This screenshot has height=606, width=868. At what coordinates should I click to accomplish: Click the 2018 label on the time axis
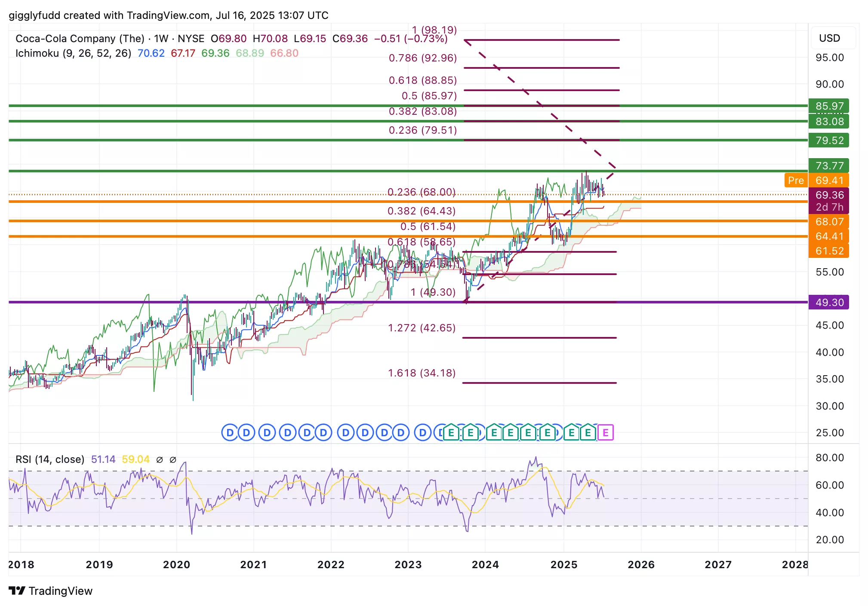coord(21,565)
